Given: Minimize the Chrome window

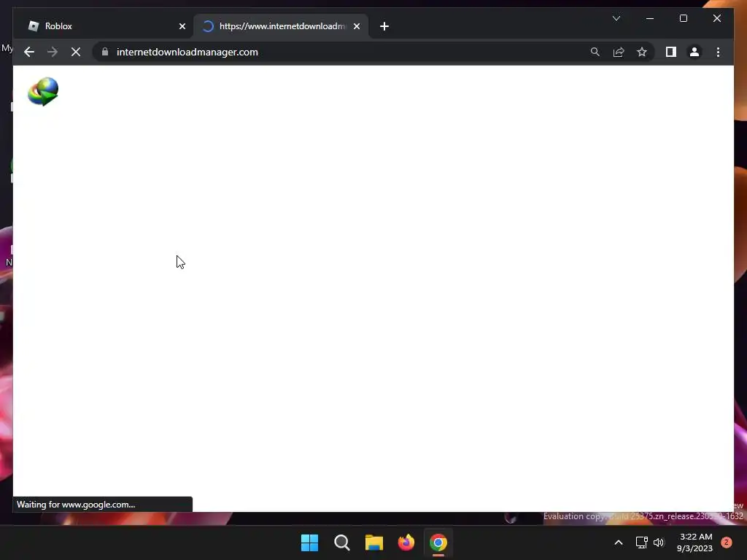Looking at the screenshot, I should point(650,18).
